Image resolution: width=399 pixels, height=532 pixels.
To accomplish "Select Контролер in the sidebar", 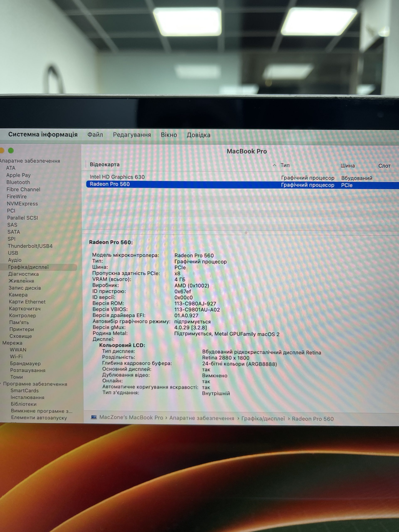I will (x=23, y=315).
